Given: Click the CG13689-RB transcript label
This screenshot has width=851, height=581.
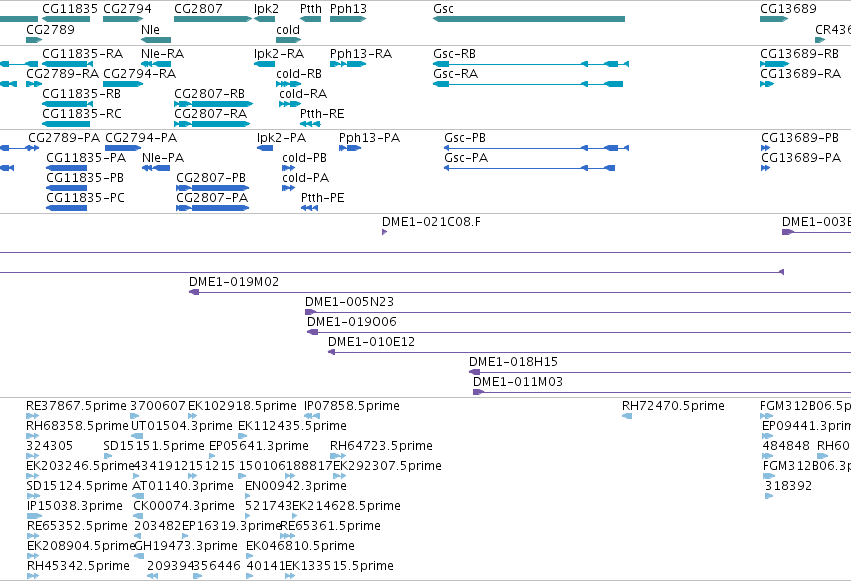Looking at the screenshot, I should [799, 54].
